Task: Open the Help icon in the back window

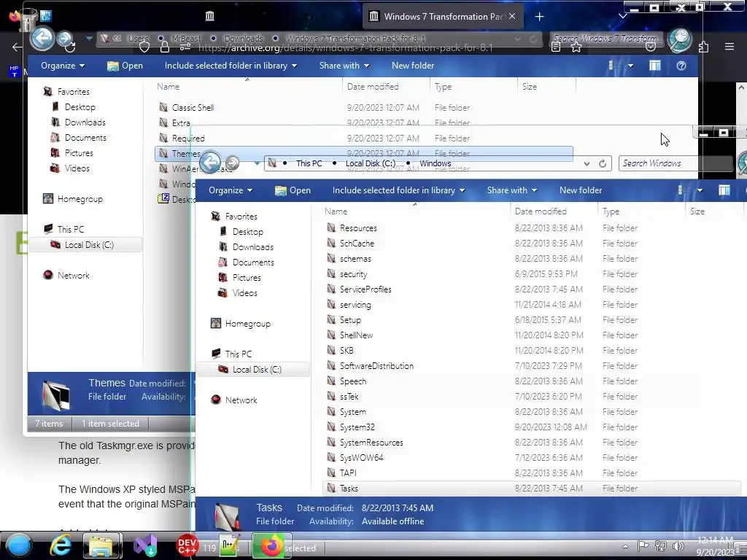Action: click(681, 66)
